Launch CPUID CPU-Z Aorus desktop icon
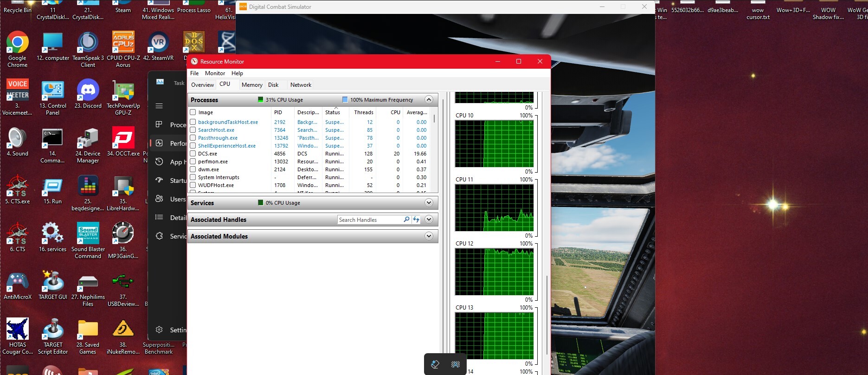The width and height of the screenshot is (868, 375). point(123,49)
